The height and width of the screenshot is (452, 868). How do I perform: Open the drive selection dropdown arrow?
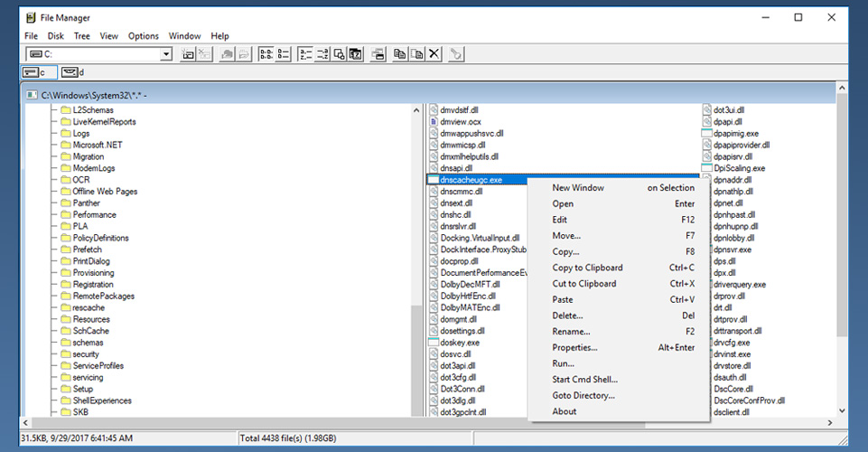[165, 53]
